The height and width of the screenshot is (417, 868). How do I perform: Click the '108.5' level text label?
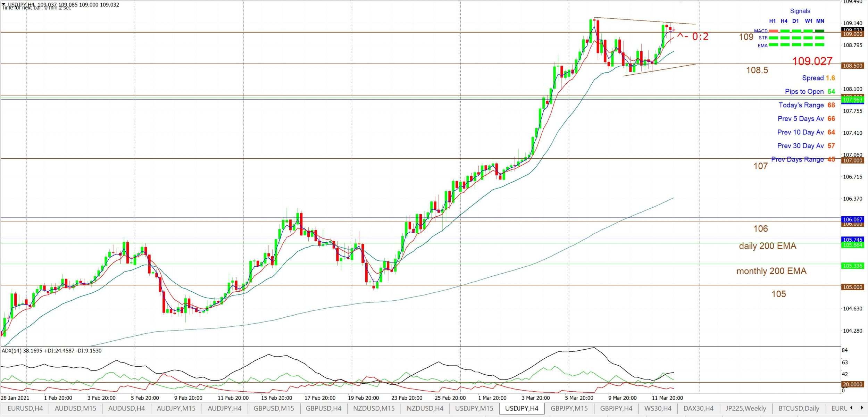[x=757, y=70]
